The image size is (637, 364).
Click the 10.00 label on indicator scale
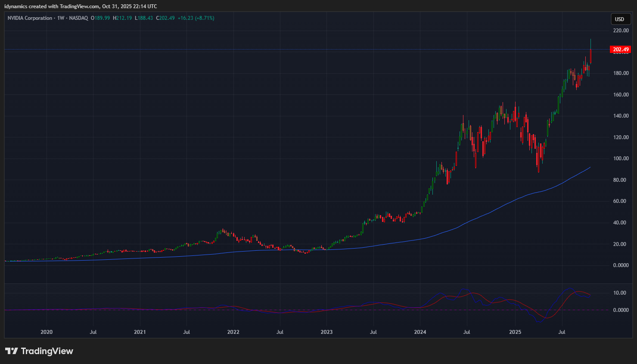pyautogui.click(x=620, y=293)
